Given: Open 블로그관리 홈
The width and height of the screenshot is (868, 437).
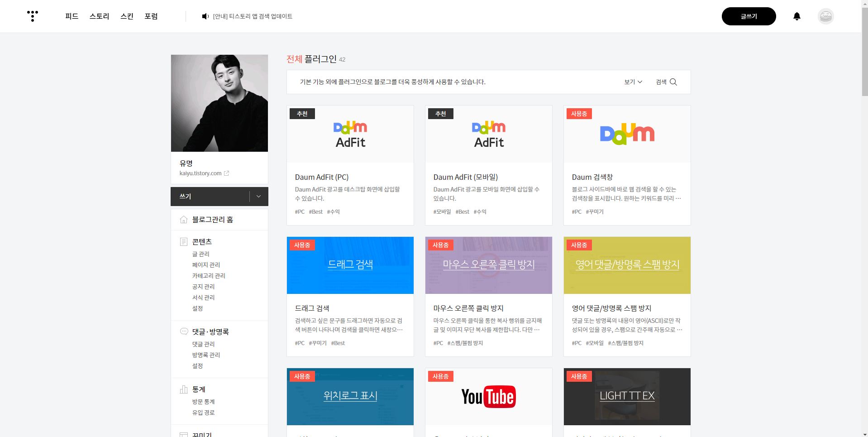Looking at the screenshot, I should point(213,220).
